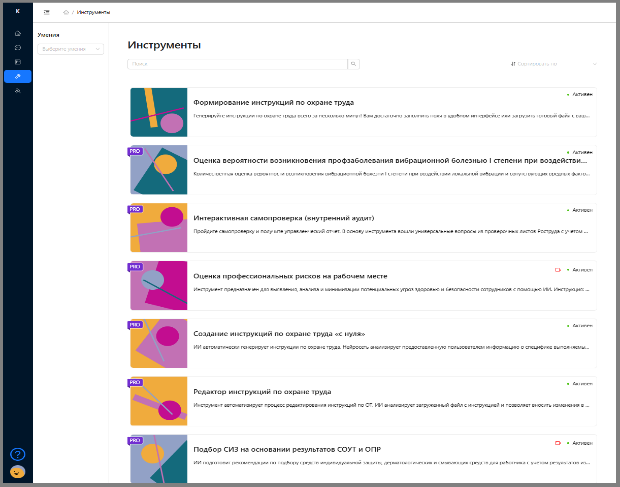This screenshot has height=487, width=620.
Task: Click the video icon on the professional risks card
Action: click(x=558, y=270)
